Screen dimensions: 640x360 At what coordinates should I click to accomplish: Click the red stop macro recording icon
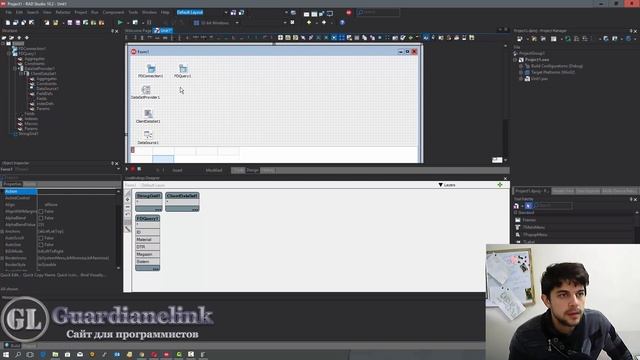click(133, 169)
